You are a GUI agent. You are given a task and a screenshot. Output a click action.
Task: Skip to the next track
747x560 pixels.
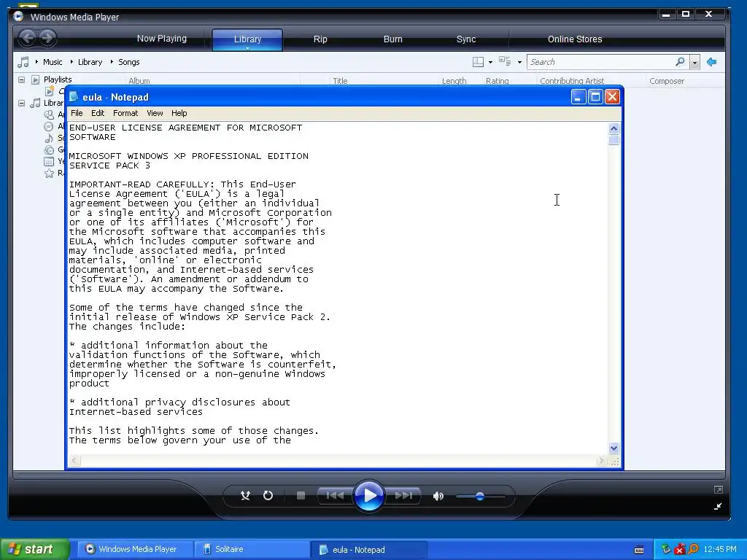pos(403,496)
